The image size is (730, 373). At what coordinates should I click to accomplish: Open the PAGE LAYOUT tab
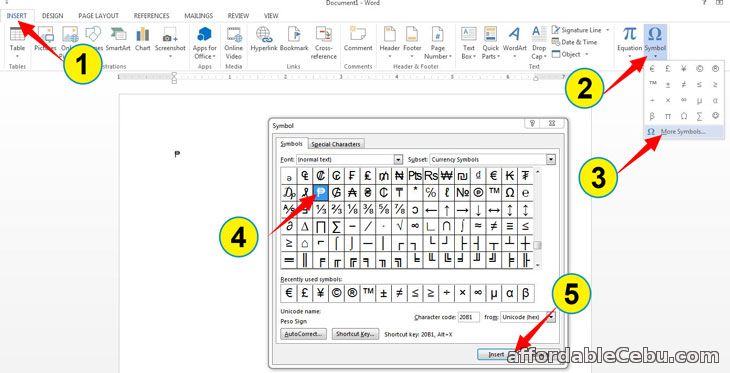(98, 16)
